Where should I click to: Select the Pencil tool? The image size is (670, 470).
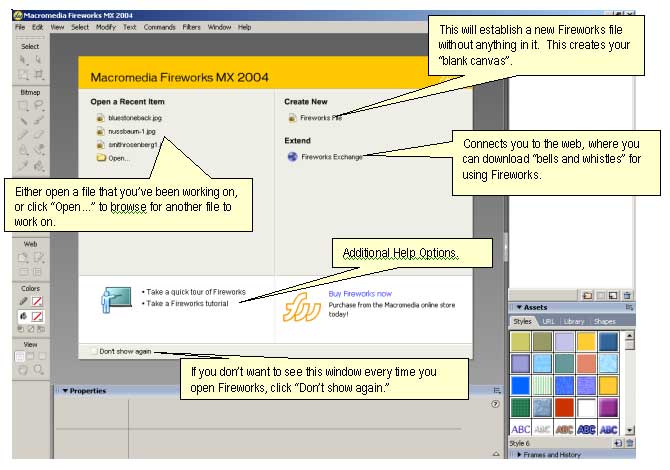coord(23,135)
